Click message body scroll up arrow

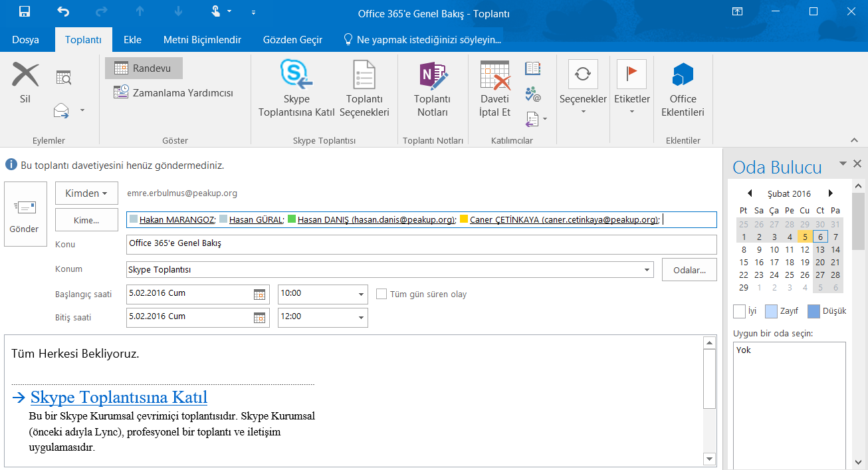(x=710, y=342)
